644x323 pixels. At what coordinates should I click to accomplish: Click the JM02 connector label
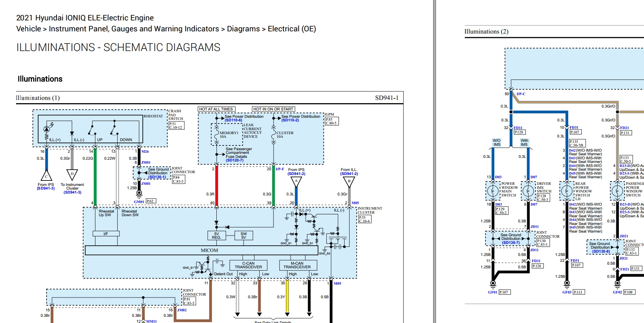tap(182, 310)
